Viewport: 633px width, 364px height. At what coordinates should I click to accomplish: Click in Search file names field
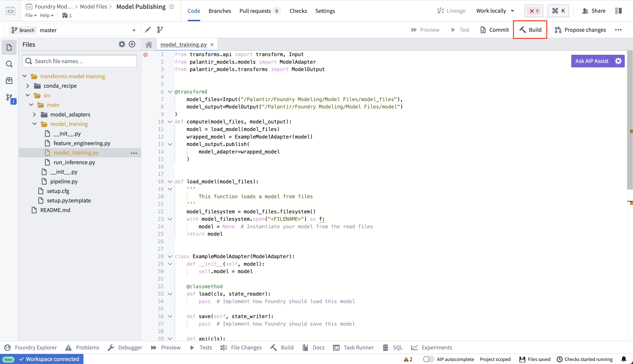point(80,61)
